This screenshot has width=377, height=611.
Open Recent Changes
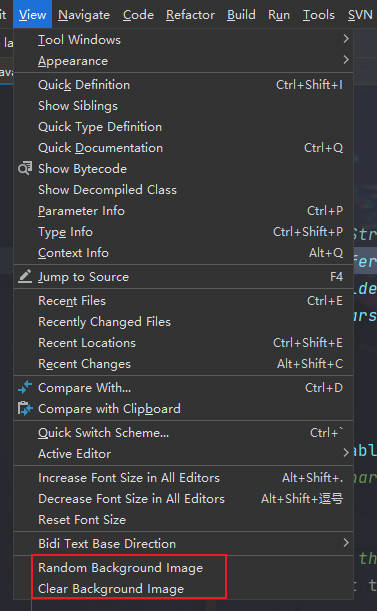[x=184, y=364]
